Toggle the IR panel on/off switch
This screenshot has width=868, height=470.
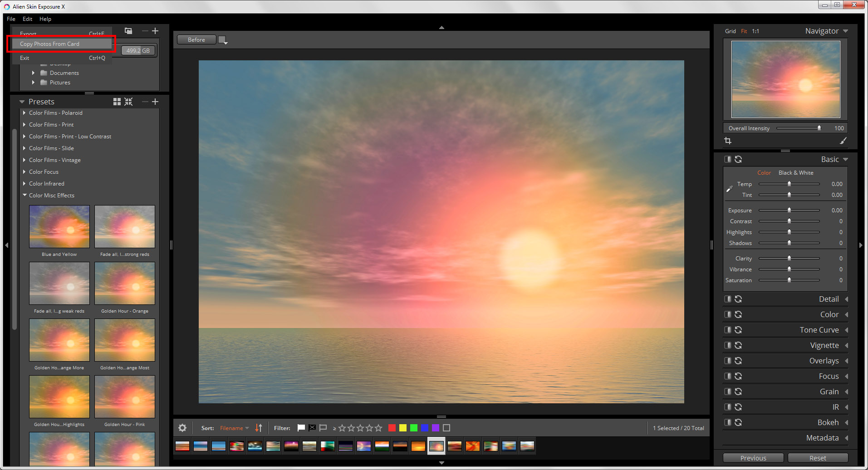[x=728, y=407]
